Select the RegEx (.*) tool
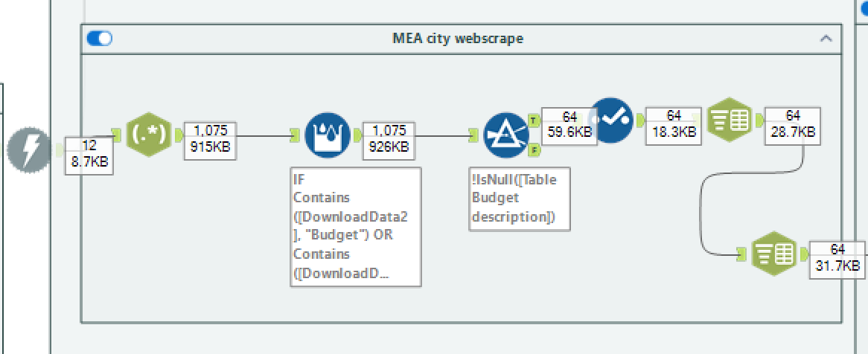The width and height of the screenshot is (868, 354). pyautogui.click(x=148, y=135)
